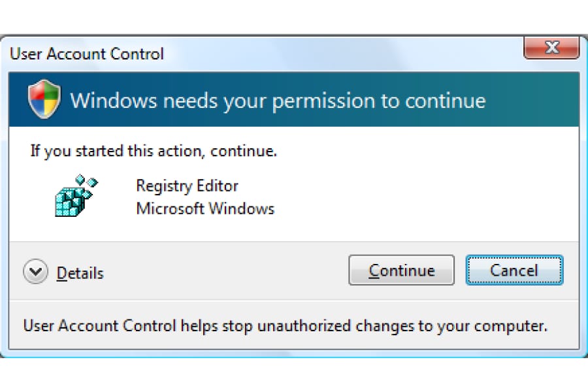Click the 'Windows needs your permission' heading

point(278,101)
